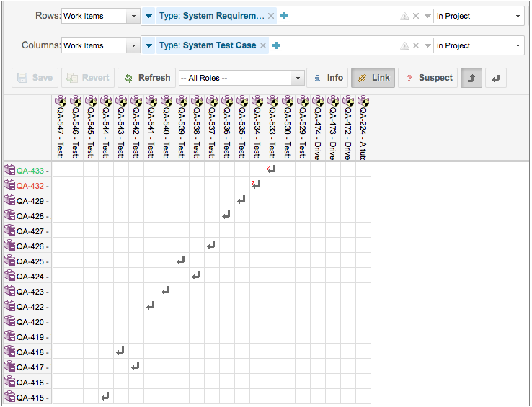Click the QA-433 row work item
The image size is (532, 407).
(x=30, y=171)
